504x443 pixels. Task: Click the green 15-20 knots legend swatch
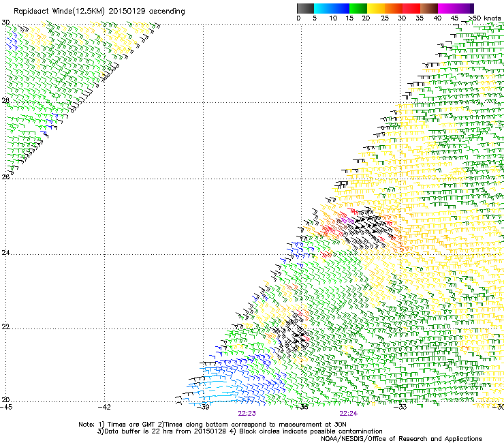pos(358,8)
